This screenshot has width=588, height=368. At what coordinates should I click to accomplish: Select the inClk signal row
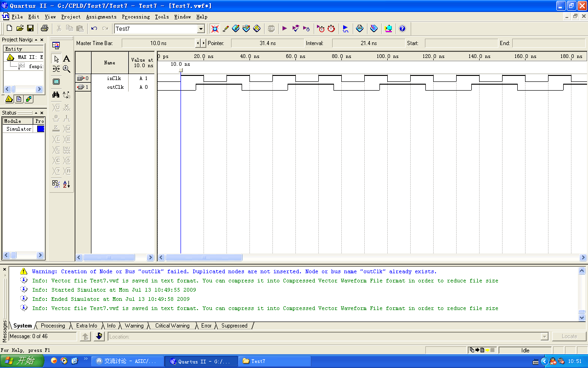tap(114, 78)
